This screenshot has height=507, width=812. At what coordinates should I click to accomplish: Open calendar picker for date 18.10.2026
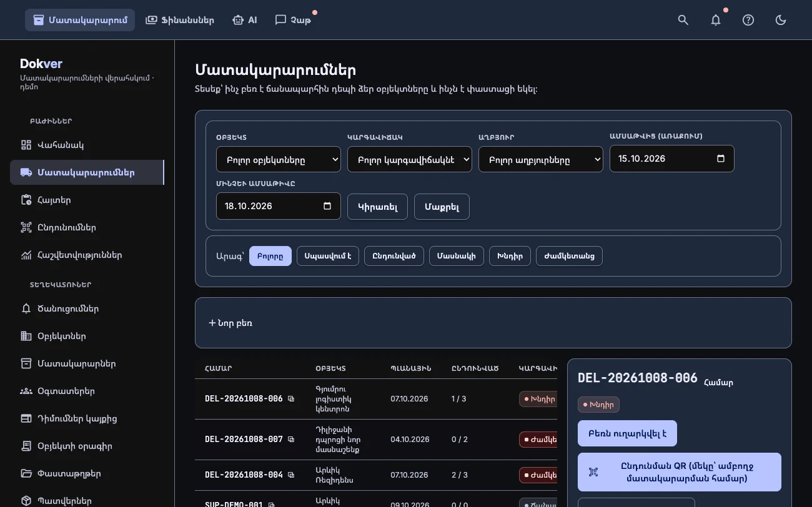327,206
